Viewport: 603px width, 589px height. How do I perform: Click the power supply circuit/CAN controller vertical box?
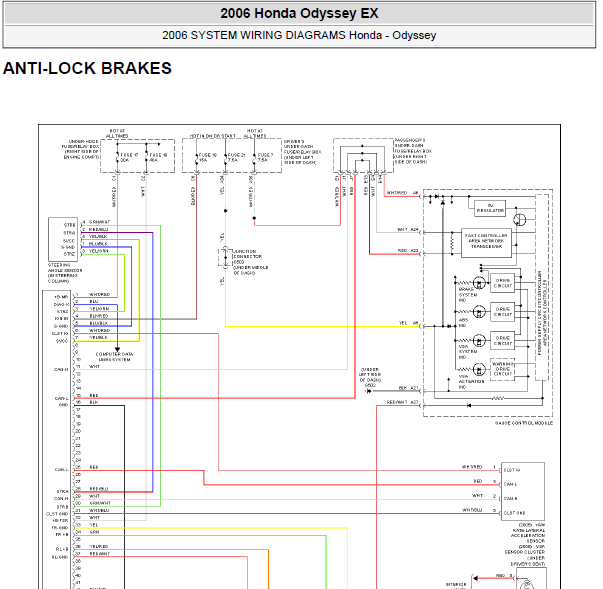click(x=542, y=287)
